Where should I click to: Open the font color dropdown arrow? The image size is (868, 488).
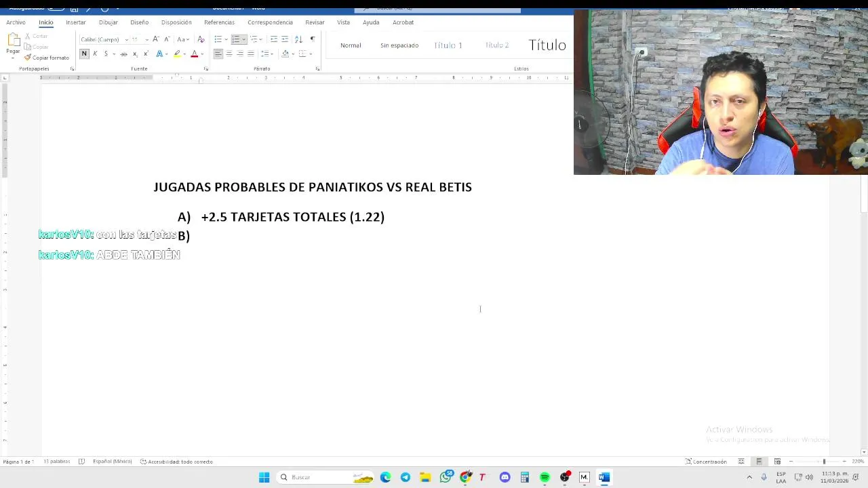(x=202, y=54)
